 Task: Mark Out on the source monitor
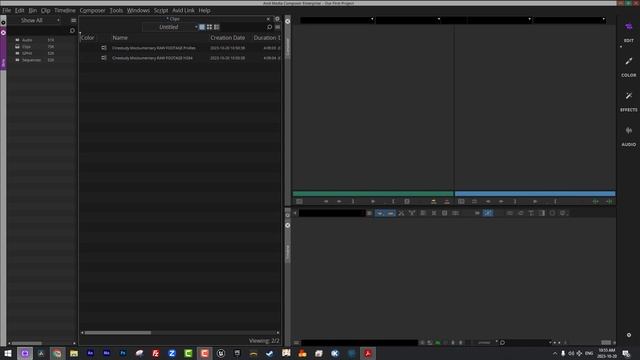pyautogui.click(x=393, y=201)
